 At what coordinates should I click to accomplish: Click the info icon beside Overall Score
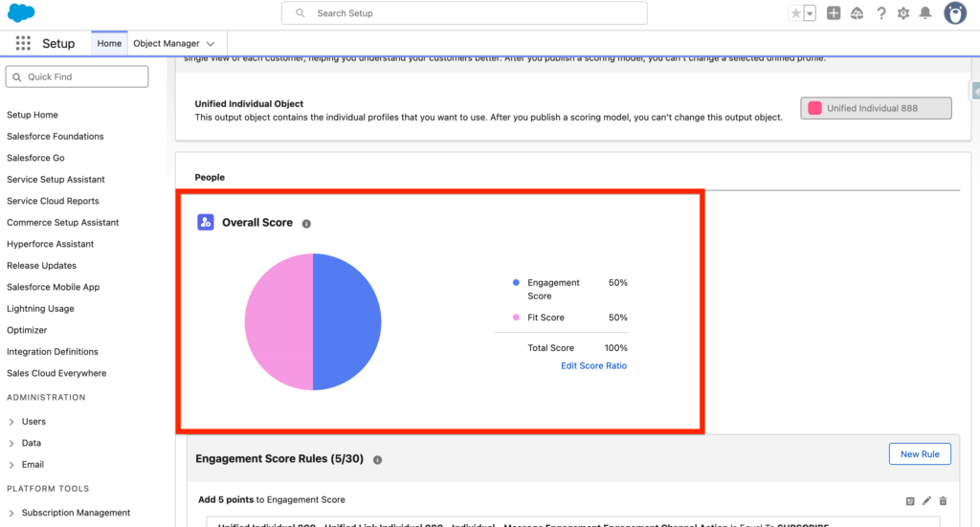tap(306, 224)
